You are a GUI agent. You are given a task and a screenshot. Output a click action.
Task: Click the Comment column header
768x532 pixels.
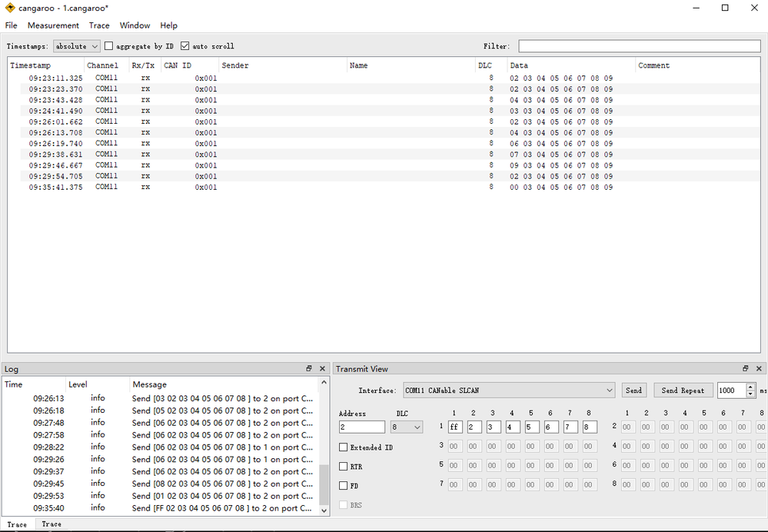(x=697, y=65)
